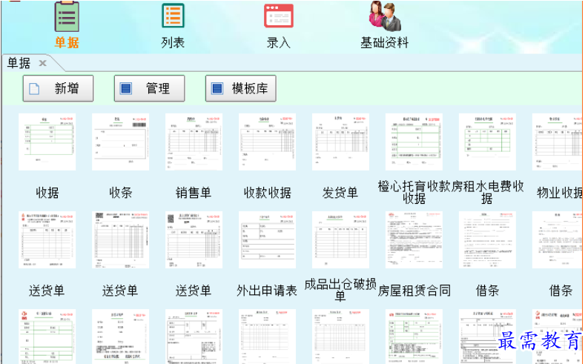Close the 单据 tab
Screen dimensions: 588x364
[43, 63]
